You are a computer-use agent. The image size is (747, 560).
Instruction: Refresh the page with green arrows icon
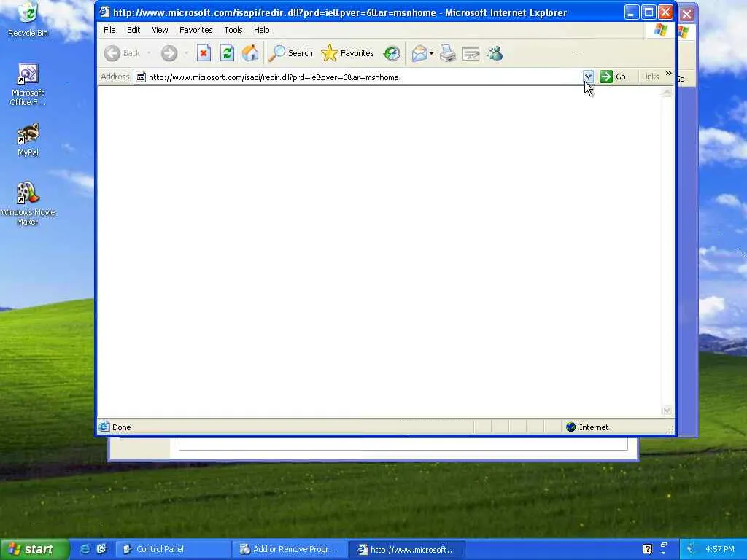(x=228, y=53)
